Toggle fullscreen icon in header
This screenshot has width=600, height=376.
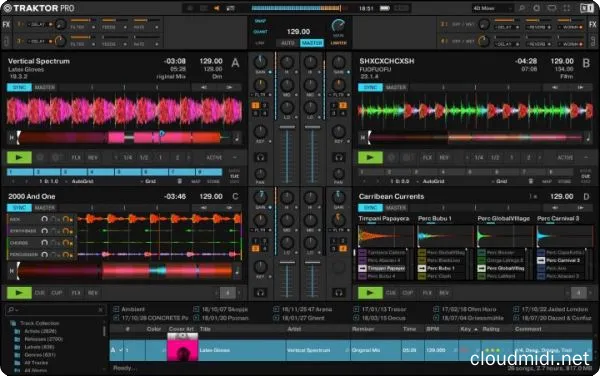pyautogui.click(x=567, y=8)
